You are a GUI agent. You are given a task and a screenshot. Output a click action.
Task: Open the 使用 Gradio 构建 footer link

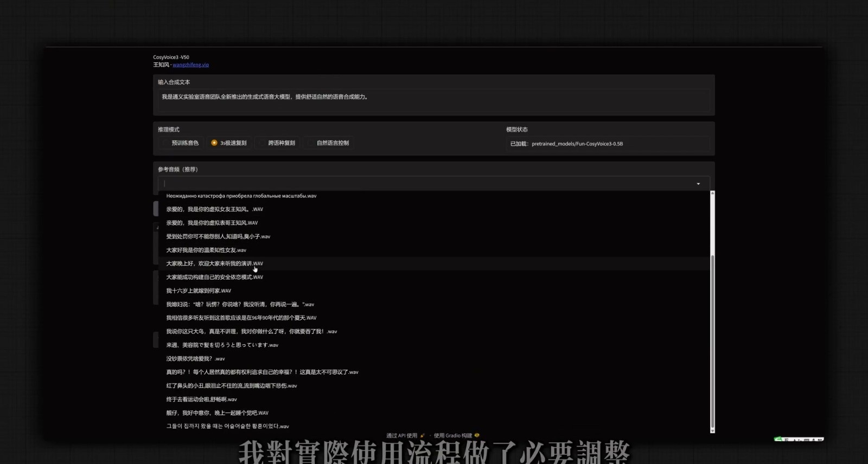click(456, 435)
